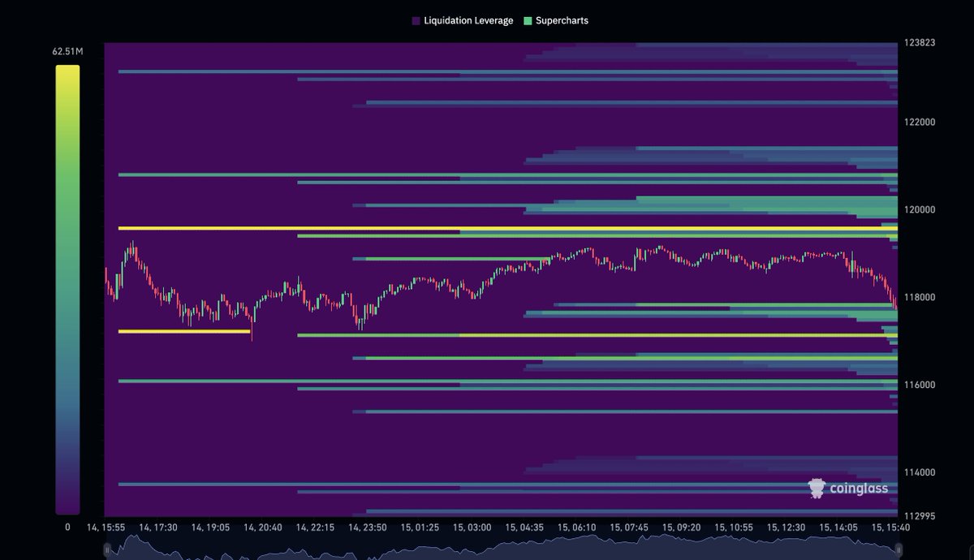Click the 116000 price axis label
The image size is (974, 560).
point(919,385)
